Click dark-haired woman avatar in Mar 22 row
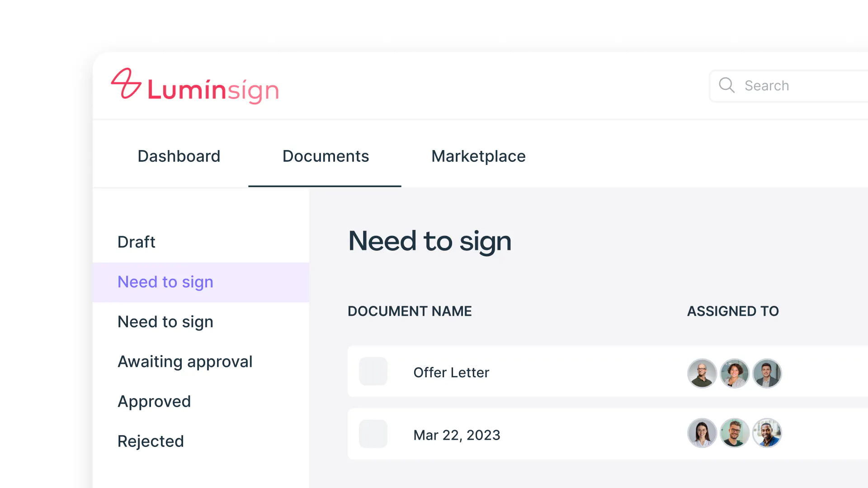Image resolution: width=868 pixels, height=488 pixels. pyautogui.click(x=702, y=433)
